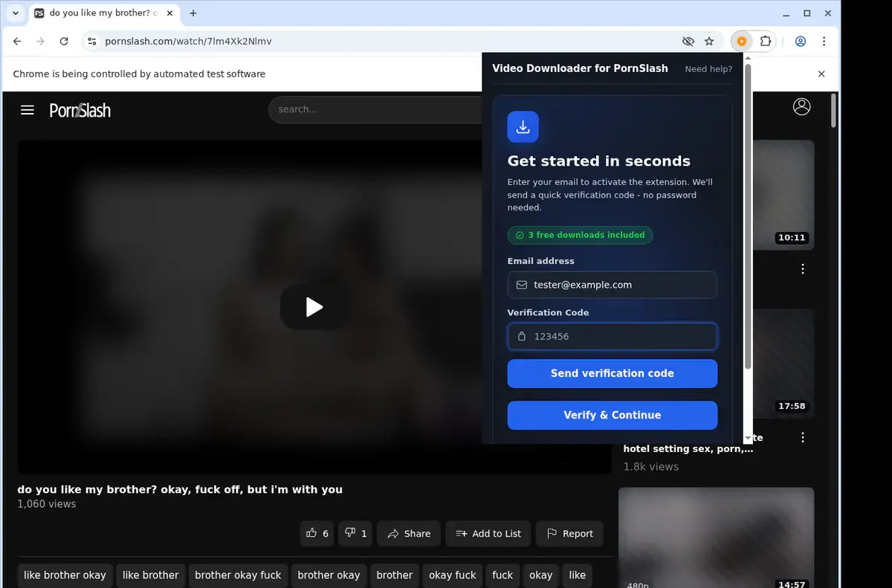
Task: Open the 17:58 duration video thumbnail
Action: [x=783, y=364]
